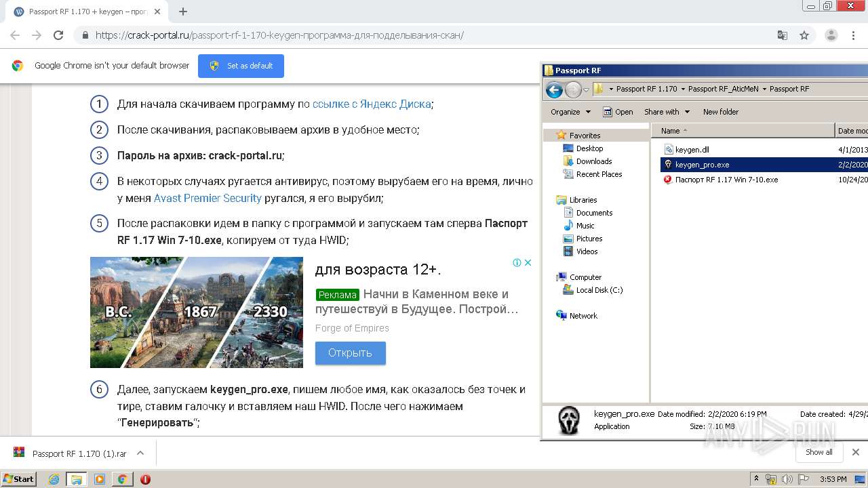The image size is (868, 488).
Task: Open Chrome profile avatar
Action: coord(831,35)
